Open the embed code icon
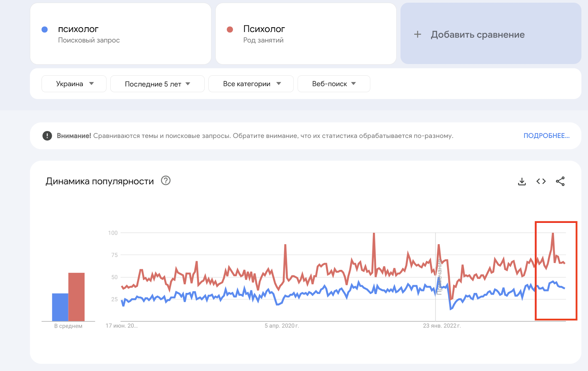This screenshot has height=371, width=588. tap(541, 181)
